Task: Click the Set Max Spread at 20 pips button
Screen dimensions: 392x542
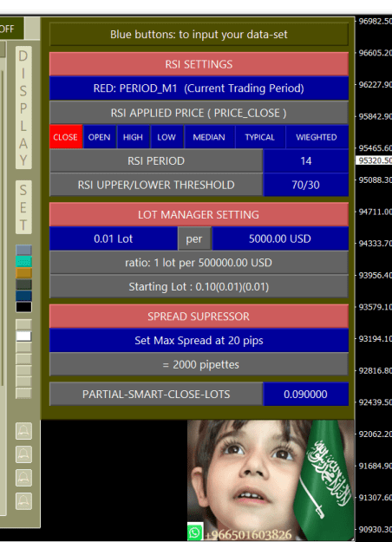Action: (x=199, y=341)
